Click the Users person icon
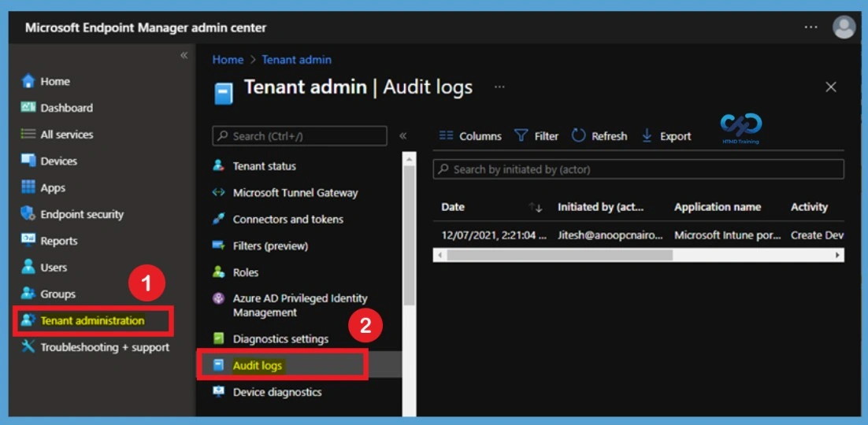The width and height of the screenshot is (868, 425). click(x=28, y=267)
